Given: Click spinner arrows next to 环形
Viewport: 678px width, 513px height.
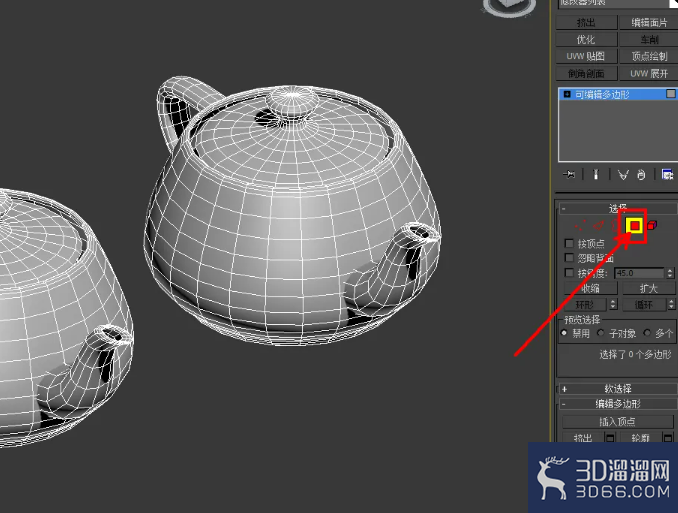Looking at the screenshot, I should [x=613, y=305].
